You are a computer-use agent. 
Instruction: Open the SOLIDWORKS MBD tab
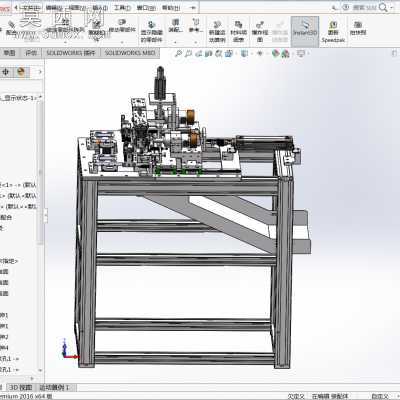click(x=130, y=53)
